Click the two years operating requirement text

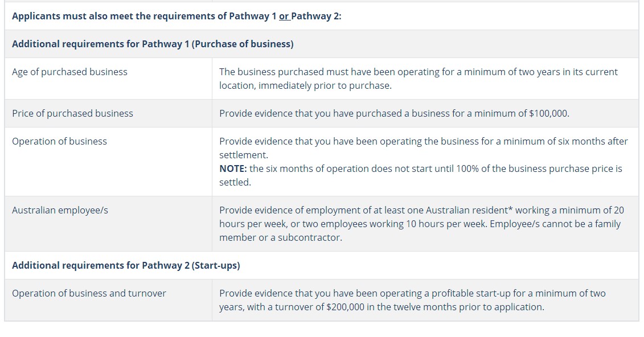point(418,79)
